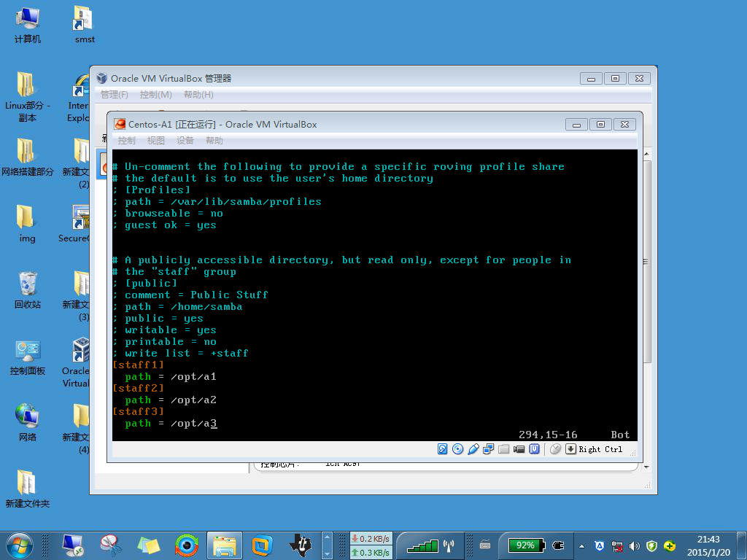This screenshot has height=560, width=747.
Task: Open the Texas-shaped taskbar icon
Action: pos(300,545)
